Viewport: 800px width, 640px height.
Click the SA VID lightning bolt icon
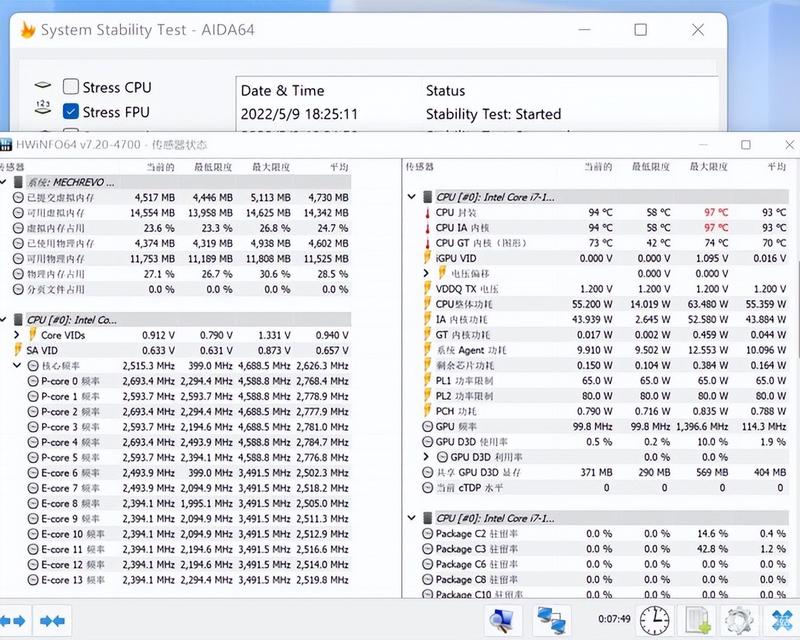[x=18, y=350]
